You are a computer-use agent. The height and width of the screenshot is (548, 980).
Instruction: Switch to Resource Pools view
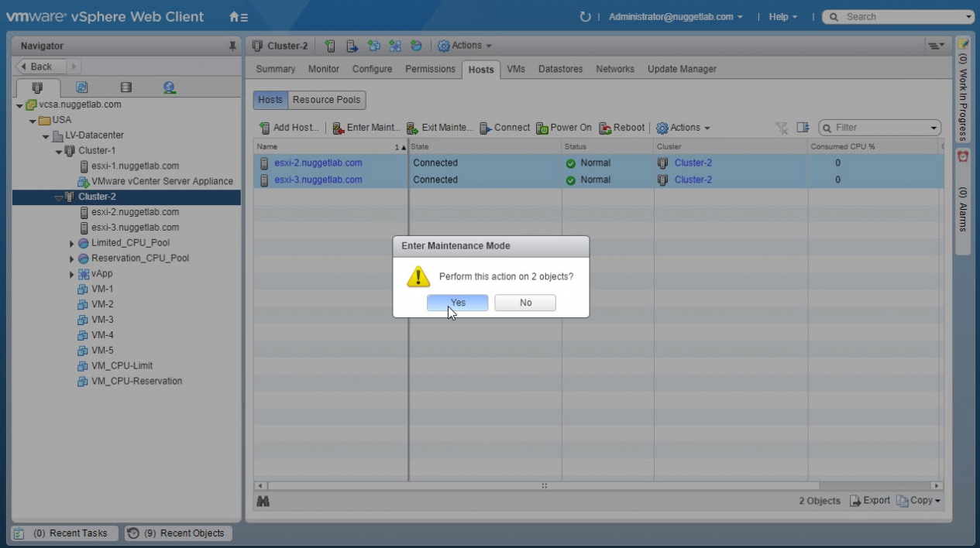(326, 100)
